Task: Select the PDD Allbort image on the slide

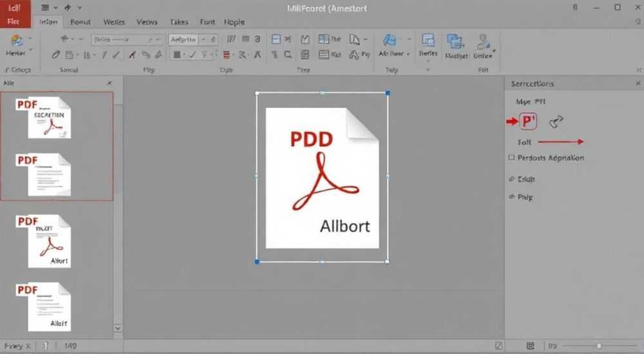Action: (x=323, y=178)
